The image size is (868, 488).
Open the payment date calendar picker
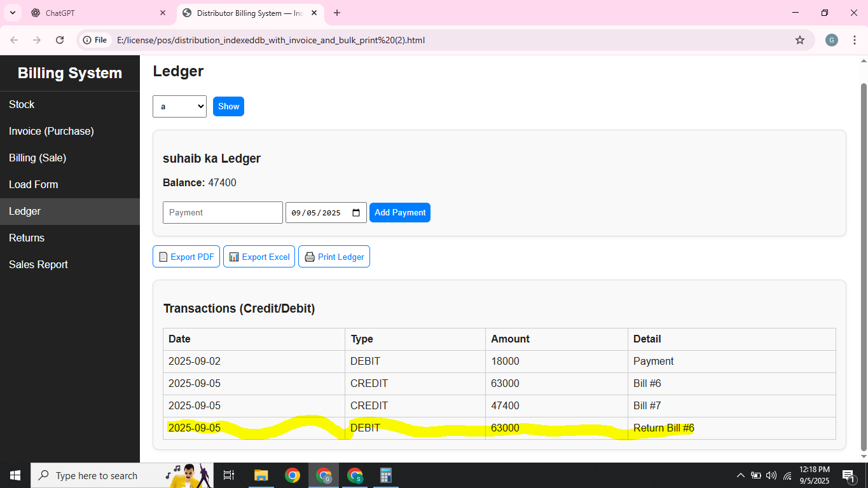(356, 212)
